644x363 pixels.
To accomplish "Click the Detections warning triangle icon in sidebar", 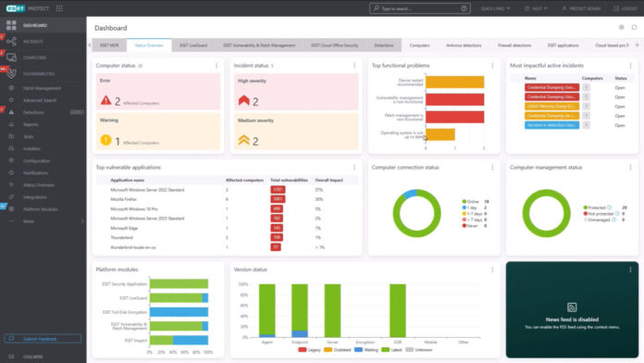I will click(x=11, y=112).
